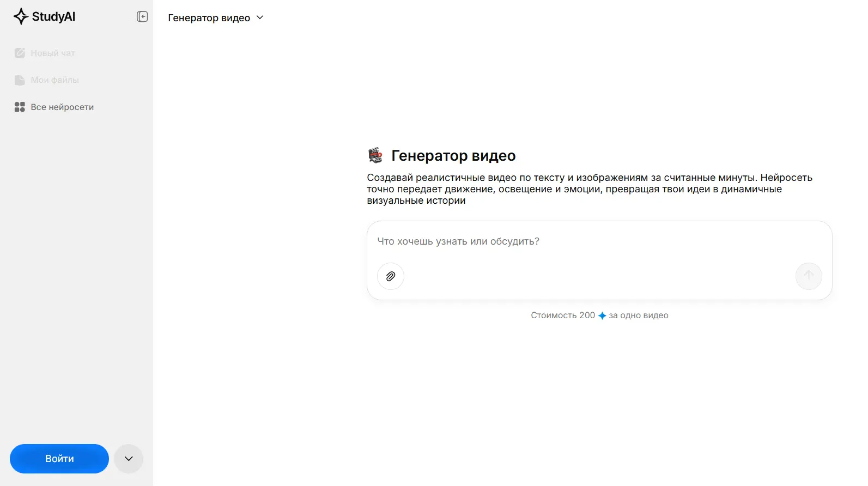This screenshot has height=486, width=868.
Task: Click the clapperboard emoji beside the heading
Action: pos(375,155)
